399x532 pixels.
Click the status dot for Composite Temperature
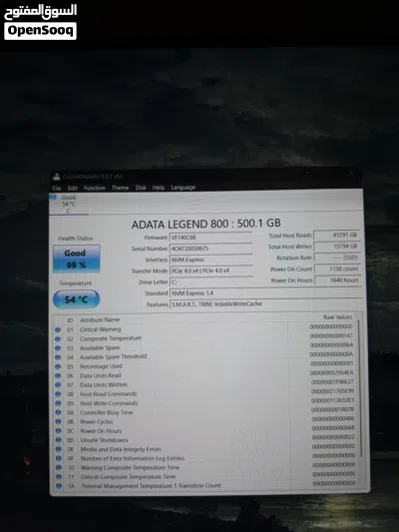pos(58,338)
